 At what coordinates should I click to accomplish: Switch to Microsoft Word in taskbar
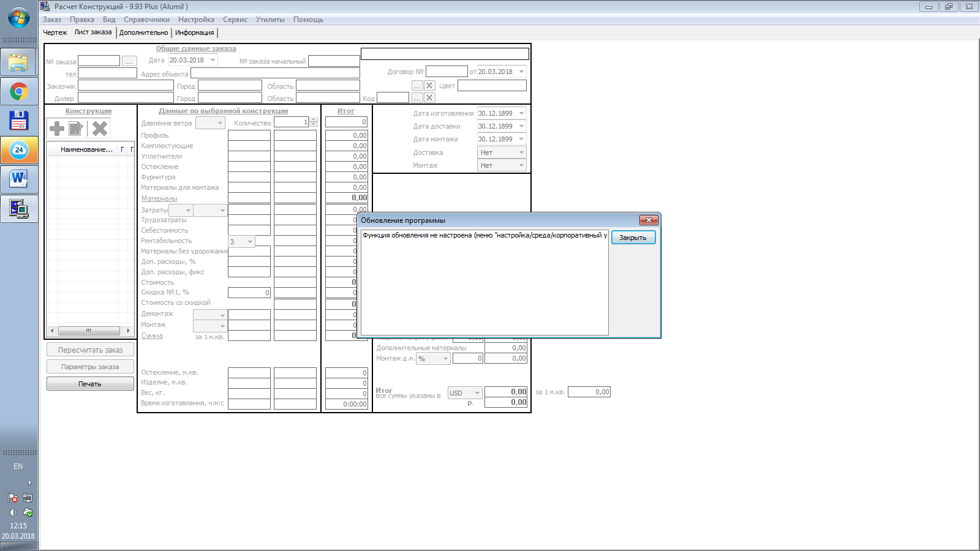tap(18, 179)
